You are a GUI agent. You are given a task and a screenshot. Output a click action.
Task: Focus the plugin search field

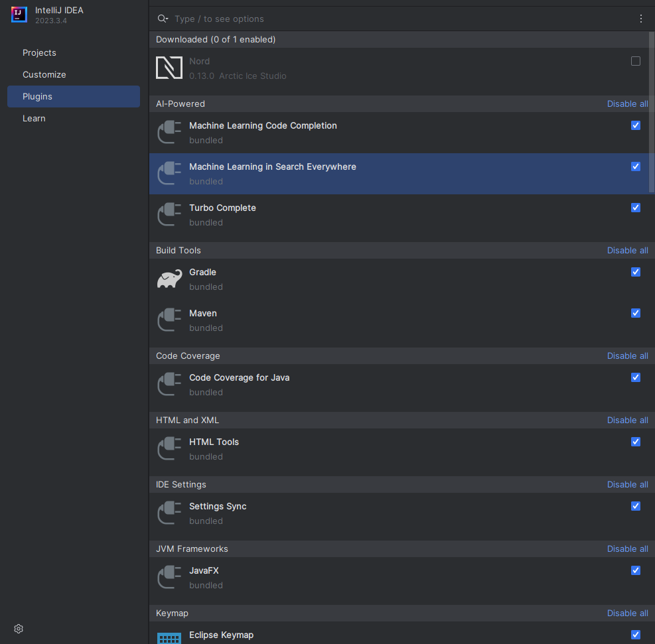click(x=401, y=19)
